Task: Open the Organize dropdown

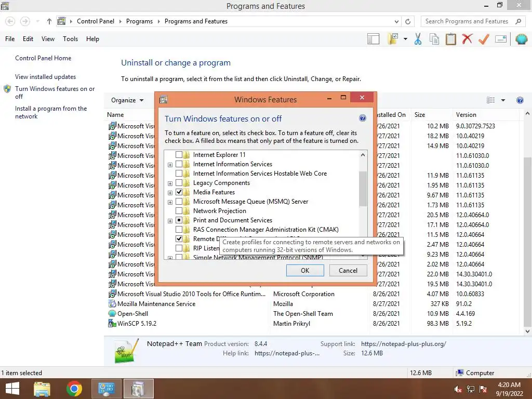Action: [x=127, y=100]
